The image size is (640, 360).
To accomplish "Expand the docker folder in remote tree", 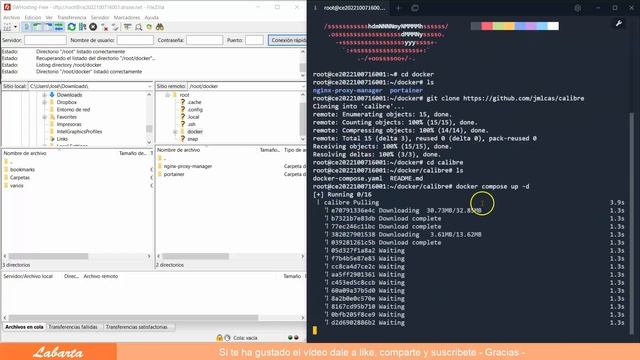I will (x=175, y=131).
